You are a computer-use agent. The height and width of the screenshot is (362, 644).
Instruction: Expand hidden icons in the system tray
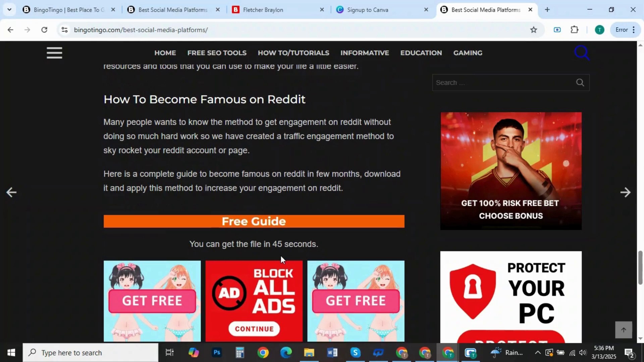[x=537, y=352]
